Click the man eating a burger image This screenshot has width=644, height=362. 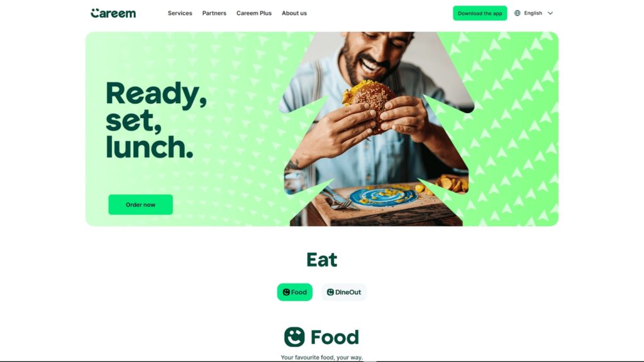(376, 129)
